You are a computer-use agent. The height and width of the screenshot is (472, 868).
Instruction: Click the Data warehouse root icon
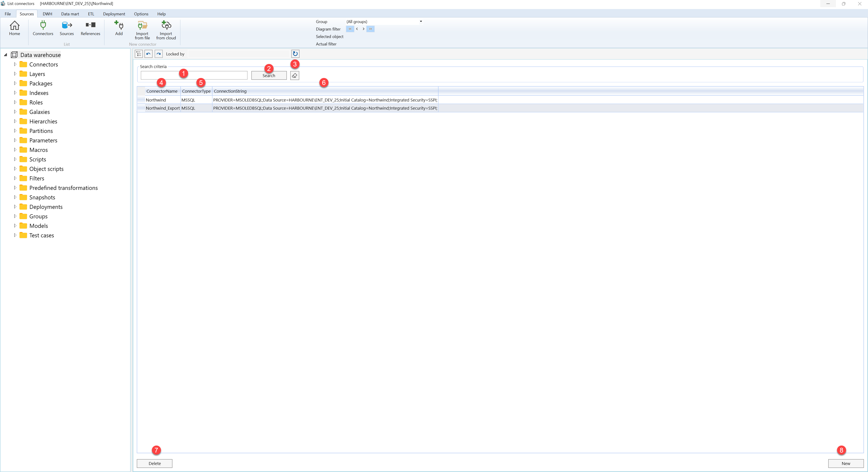[14, 54]
